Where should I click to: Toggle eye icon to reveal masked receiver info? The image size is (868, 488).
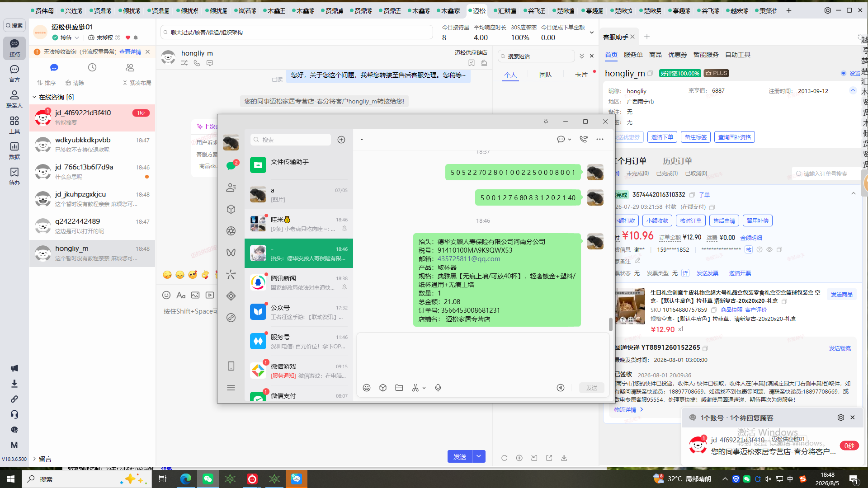click(x=769, y=249)
